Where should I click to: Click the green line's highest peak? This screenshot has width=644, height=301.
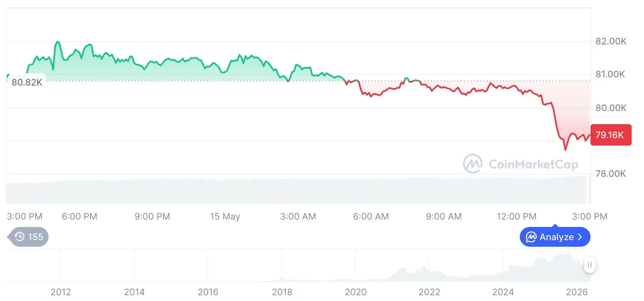coord(57,42)
